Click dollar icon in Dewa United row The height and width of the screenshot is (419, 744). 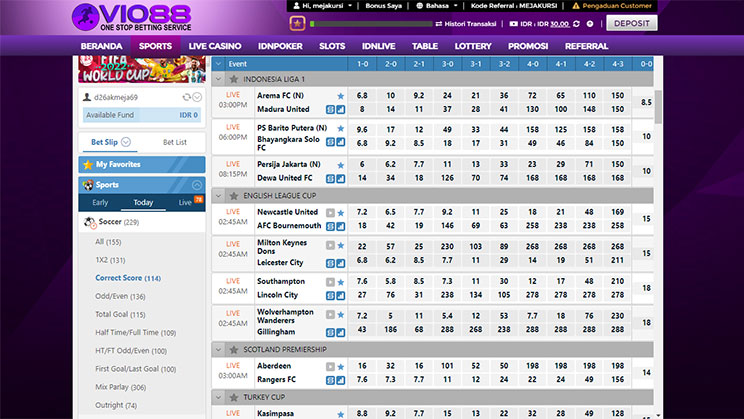pyautogui.click(x=330, y=179)
